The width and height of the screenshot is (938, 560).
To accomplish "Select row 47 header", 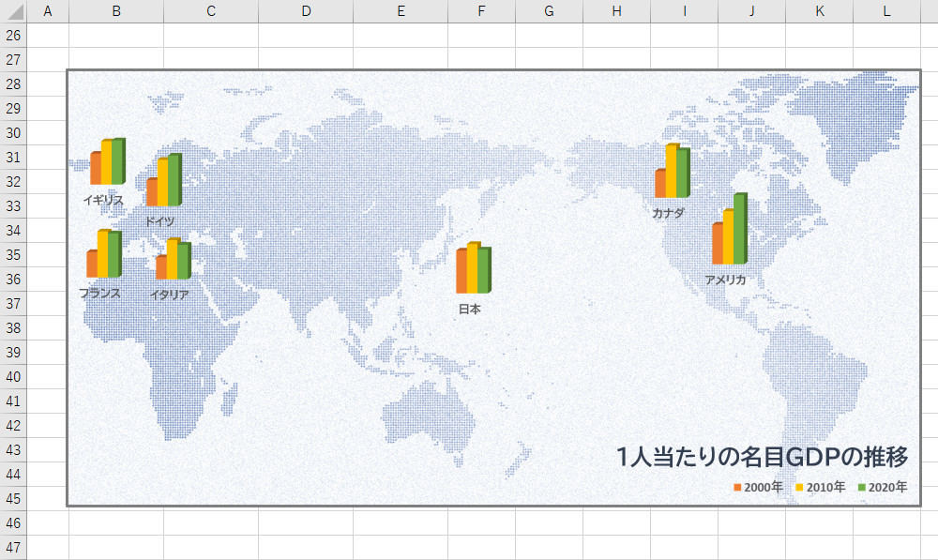I will click(13, 548).
